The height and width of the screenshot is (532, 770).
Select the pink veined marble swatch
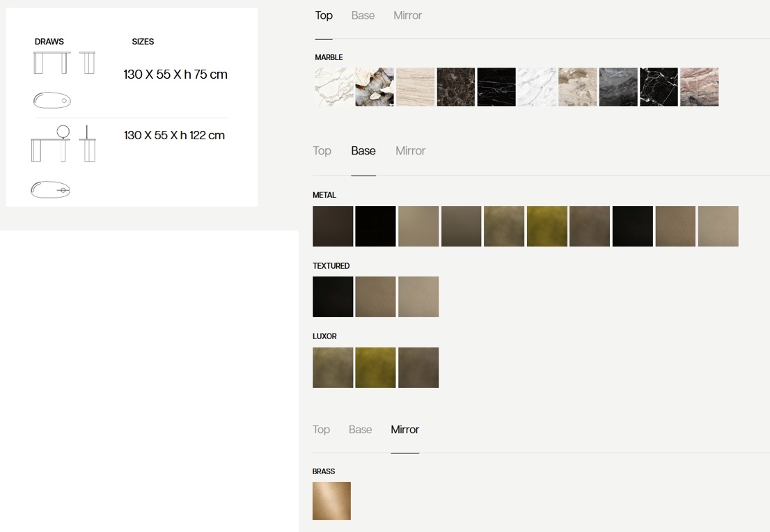699,87
